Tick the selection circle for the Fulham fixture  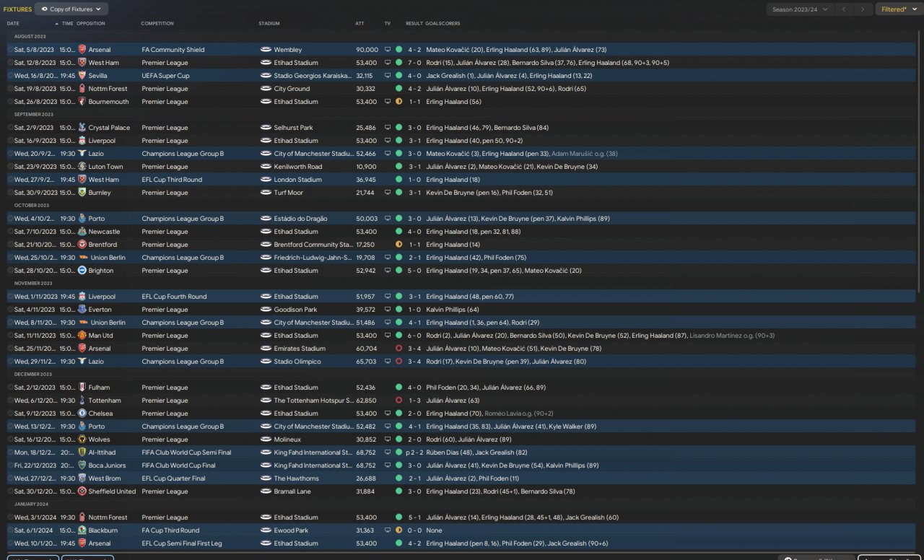click(10, 388)
